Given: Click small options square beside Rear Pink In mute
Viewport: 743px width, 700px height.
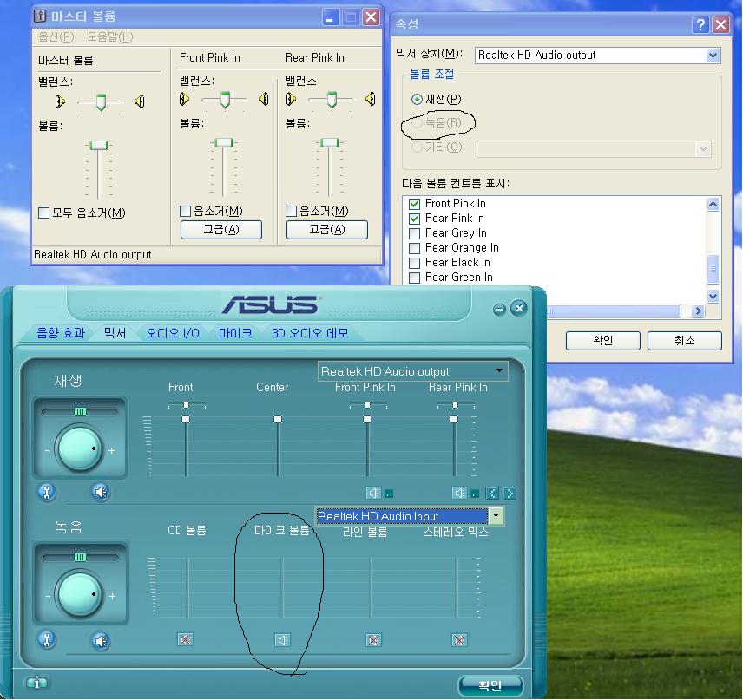Looking at the screenshot, I should point(474,494).
